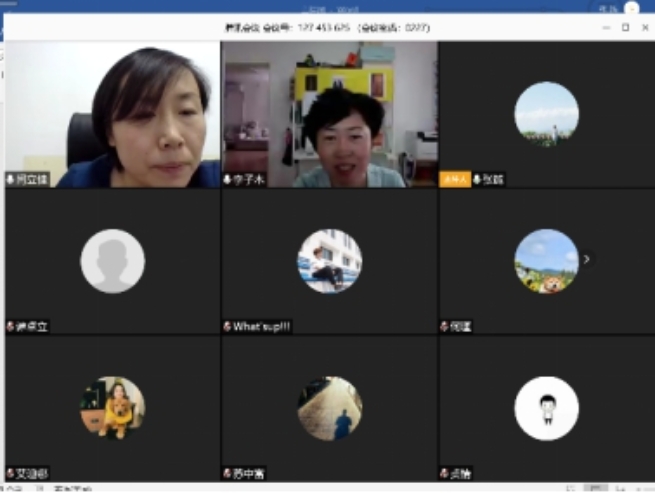The width and height of the screenshot is (655, 493).
Task: Click the microphone icon next to 李子木
Action: click(x=227, y=180)
